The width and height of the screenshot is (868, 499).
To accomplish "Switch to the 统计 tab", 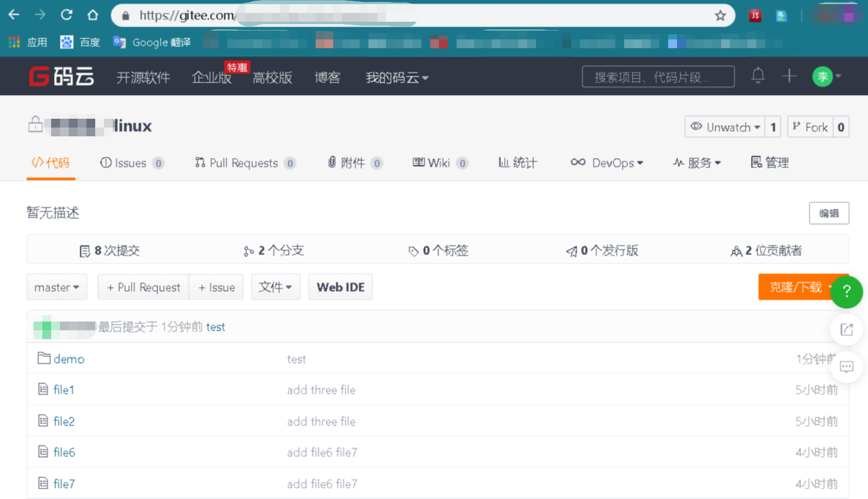I will pos(518,163).
